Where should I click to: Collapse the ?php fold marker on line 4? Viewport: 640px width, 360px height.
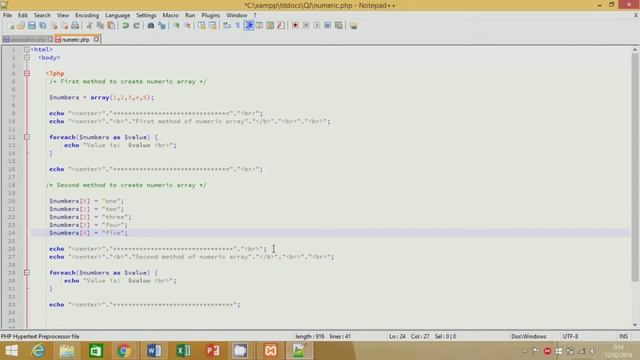pyautogui.click(x=27, y=73)
